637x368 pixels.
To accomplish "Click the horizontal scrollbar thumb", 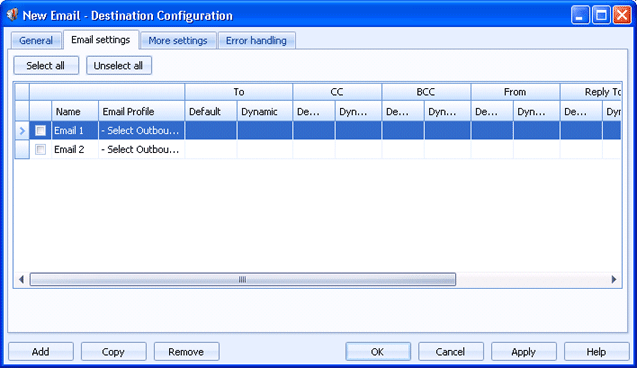I will pos(243,279).
